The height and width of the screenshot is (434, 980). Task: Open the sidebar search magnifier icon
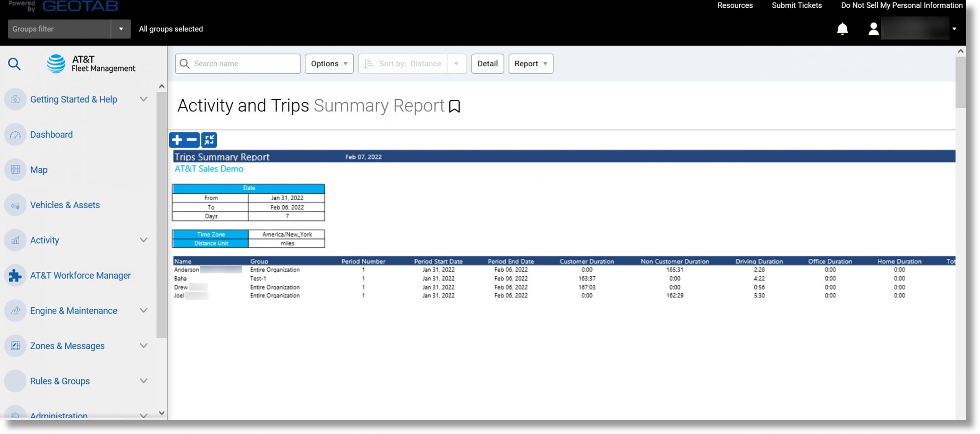14,64
